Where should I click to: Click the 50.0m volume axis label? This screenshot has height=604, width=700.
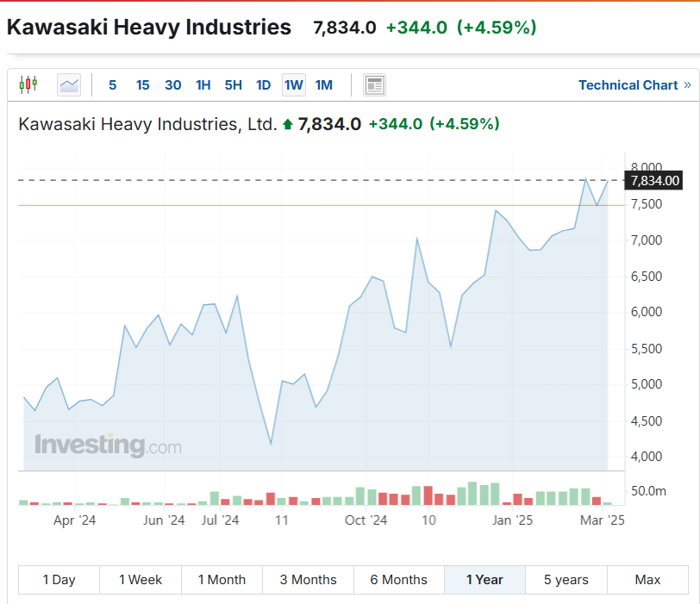(x=648, y=491)
